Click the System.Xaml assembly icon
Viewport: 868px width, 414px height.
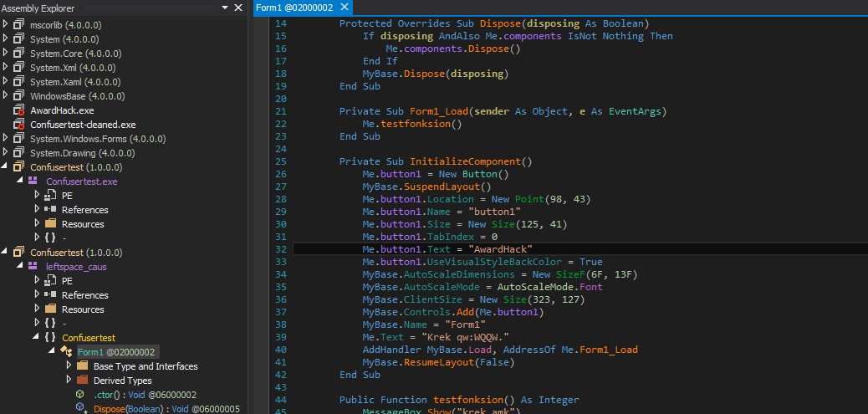pos(19,82)
